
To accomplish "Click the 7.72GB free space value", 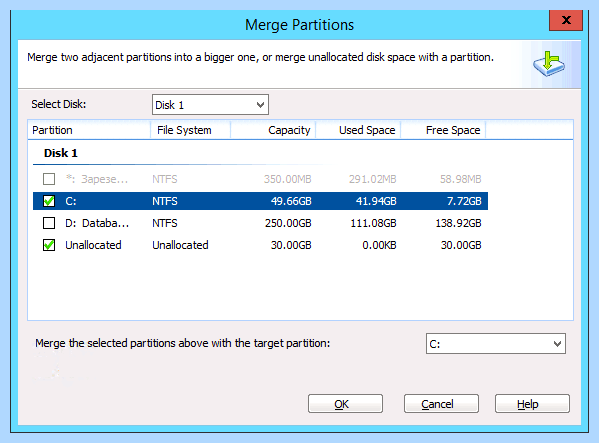I will tap(464, 201).
